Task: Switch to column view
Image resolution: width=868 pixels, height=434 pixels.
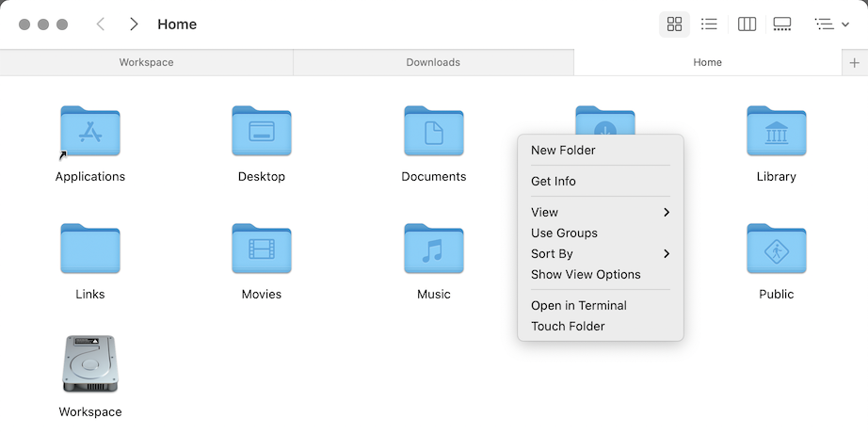Action: click(747, 24)
